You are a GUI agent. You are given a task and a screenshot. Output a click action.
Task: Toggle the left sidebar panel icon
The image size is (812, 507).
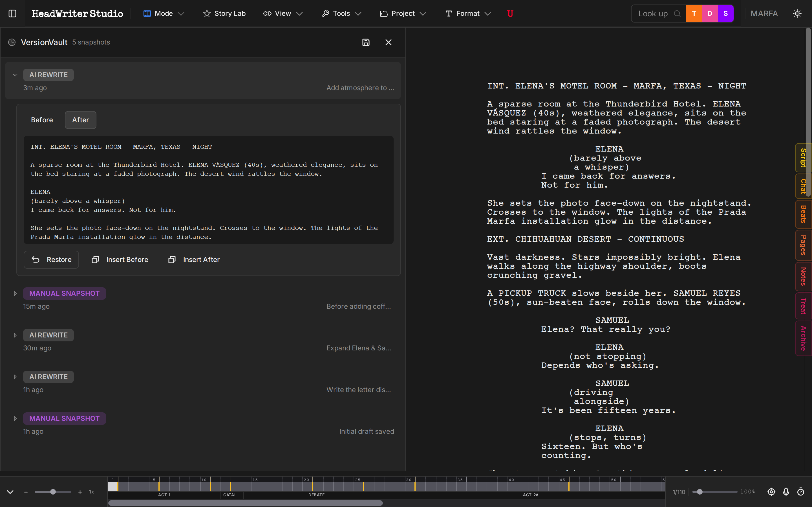12,14
